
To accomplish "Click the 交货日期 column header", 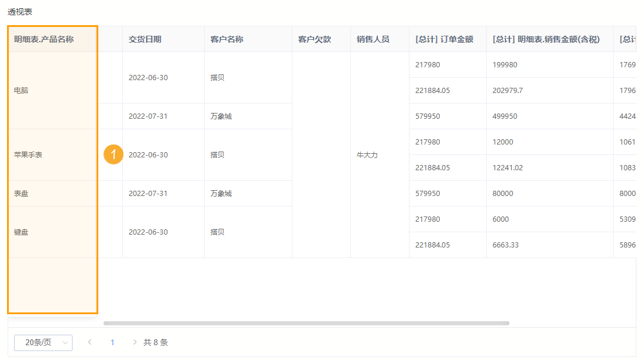I will (x=143, y=38).
